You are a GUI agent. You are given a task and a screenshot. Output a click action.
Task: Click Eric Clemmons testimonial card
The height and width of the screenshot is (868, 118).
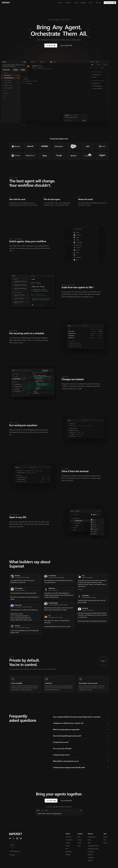(59, 579)
